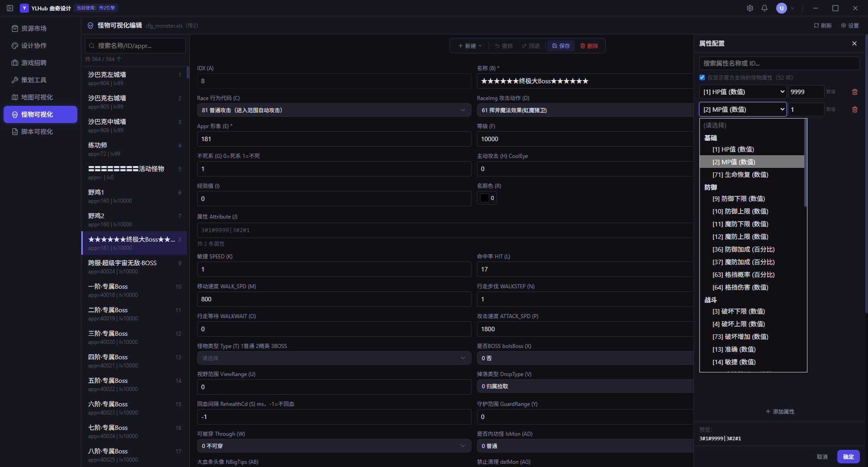Screen dimensions: 868x467
Task: Toggle 仅显示官方支持的怪物属性 checkbox
Action: pos(702,77)
